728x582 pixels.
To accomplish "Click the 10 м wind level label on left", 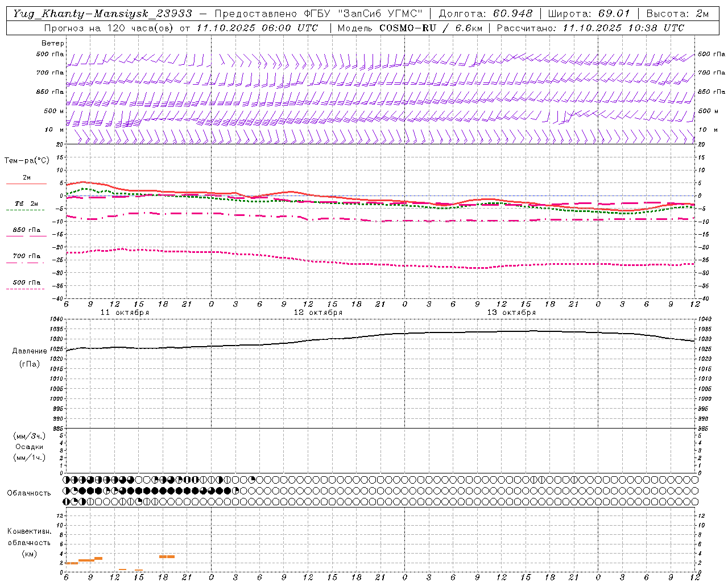I will click(55, 130).
